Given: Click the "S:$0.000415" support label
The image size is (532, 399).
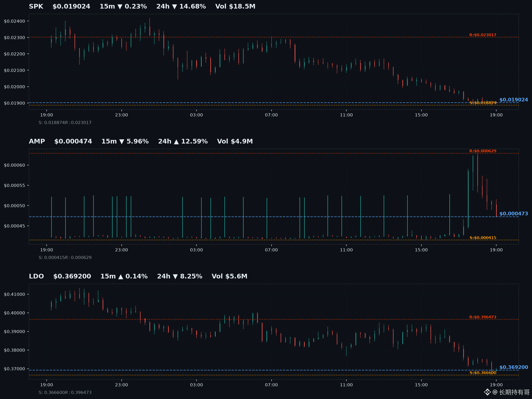Looking at the screenshot, I should (x=483, y=238).
